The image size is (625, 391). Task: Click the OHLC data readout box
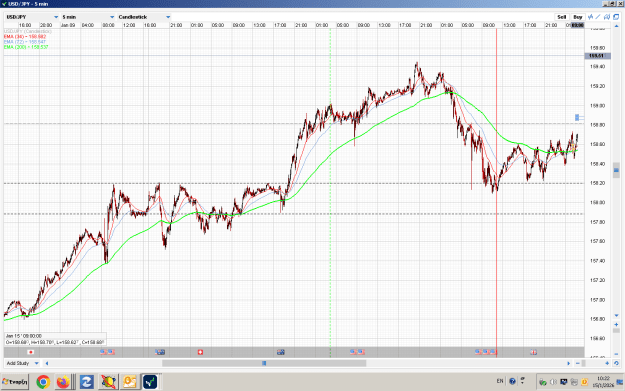pyautogui.click(x=55, y=339)
